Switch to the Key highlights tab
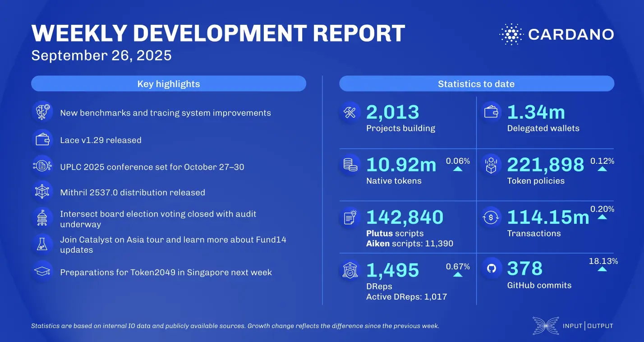The image size is (644, 342). point(168,83)
